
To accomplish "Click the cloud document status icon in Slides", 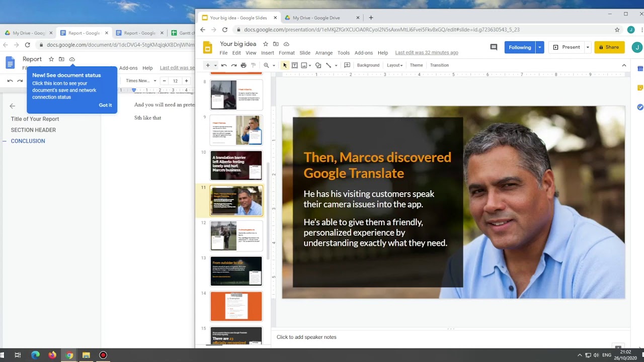I will click(286, 44).
